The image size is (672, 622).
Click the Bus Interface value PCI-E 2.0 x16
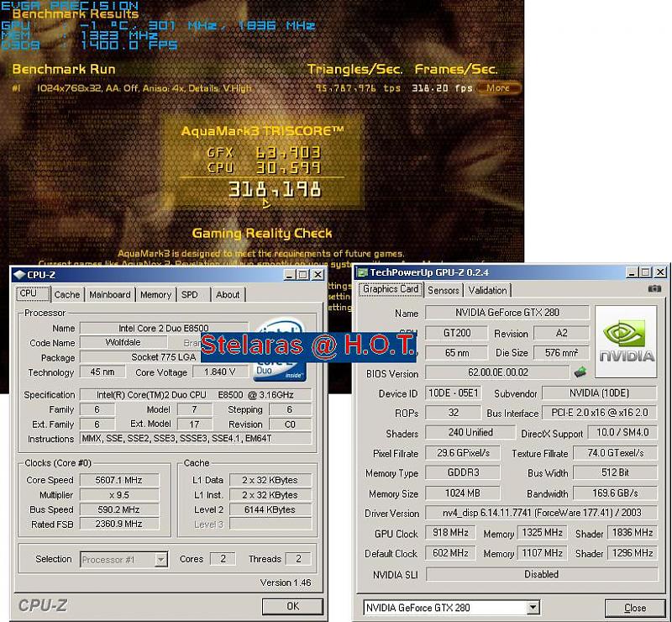[x=599, y=413]
